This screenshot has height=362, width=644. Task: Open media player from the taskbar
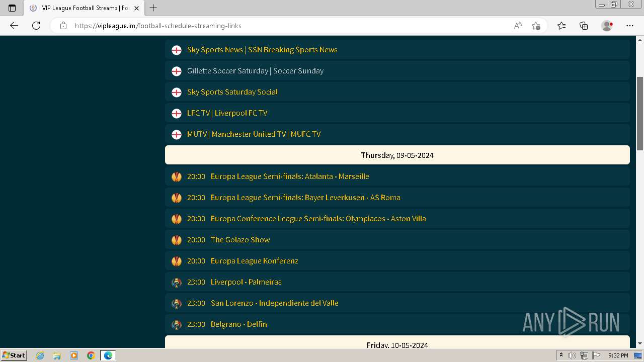click(x=74, y=355)
